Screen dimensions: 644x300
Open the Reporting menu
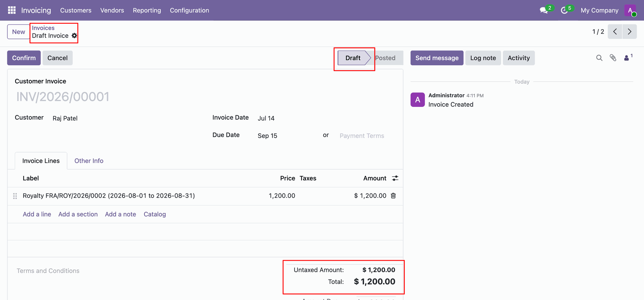coord(147,10)
